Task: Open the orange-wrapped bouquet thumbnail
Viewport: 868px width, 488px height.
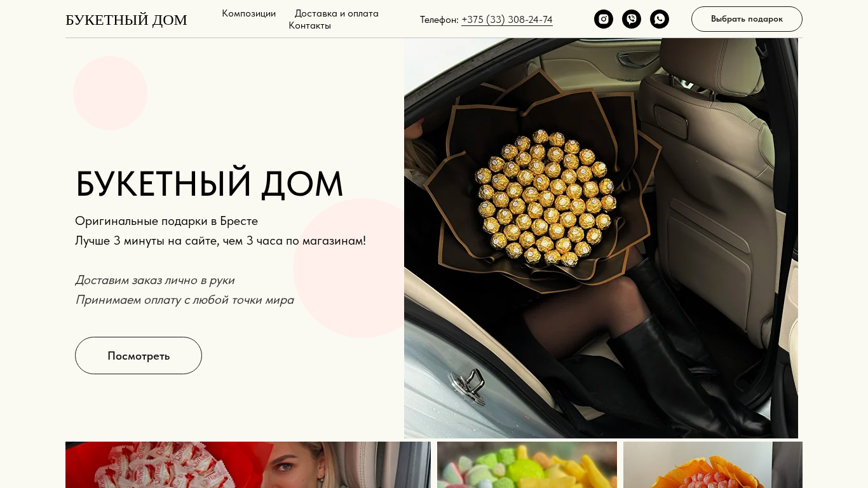Action: pos(713,465)
